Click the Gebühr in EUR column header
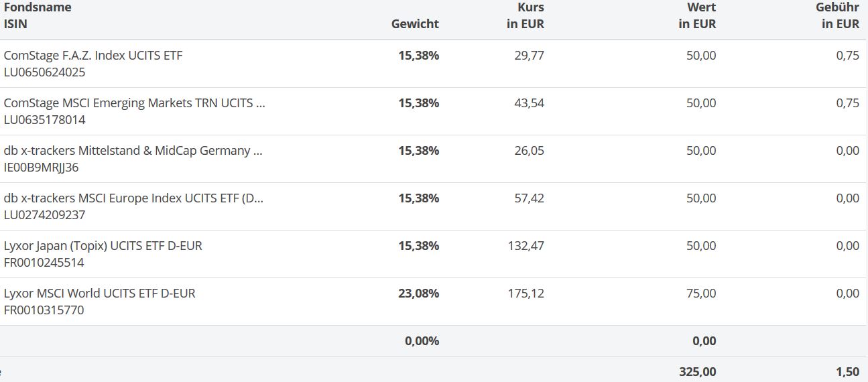 coord(838,15)
